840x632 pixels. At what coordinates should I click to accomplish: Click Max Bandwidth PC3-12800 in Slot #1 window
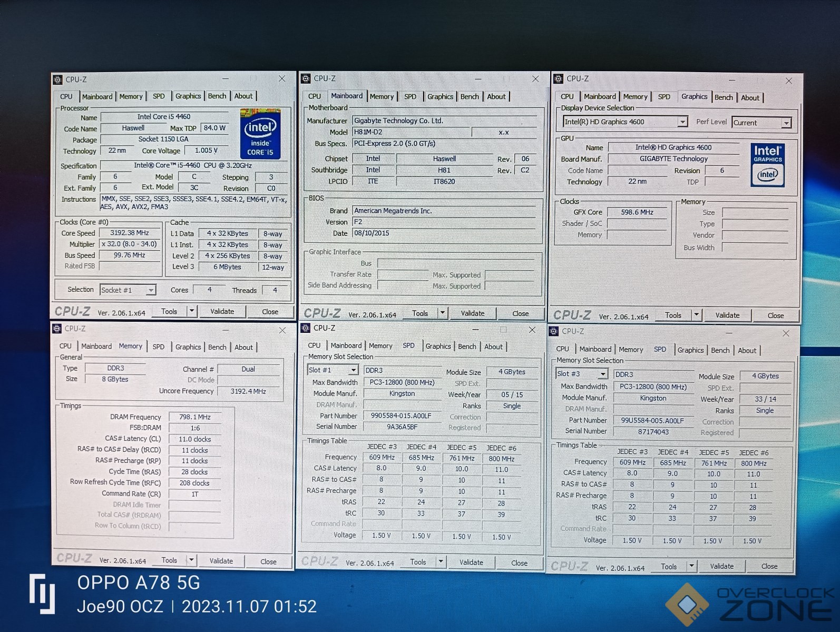[x=402, y=382]
